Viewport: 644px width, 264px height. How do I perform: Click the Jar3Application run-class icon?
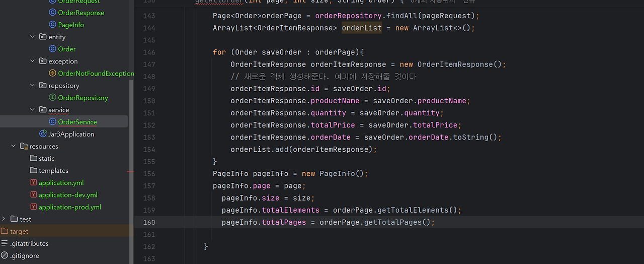43,134
